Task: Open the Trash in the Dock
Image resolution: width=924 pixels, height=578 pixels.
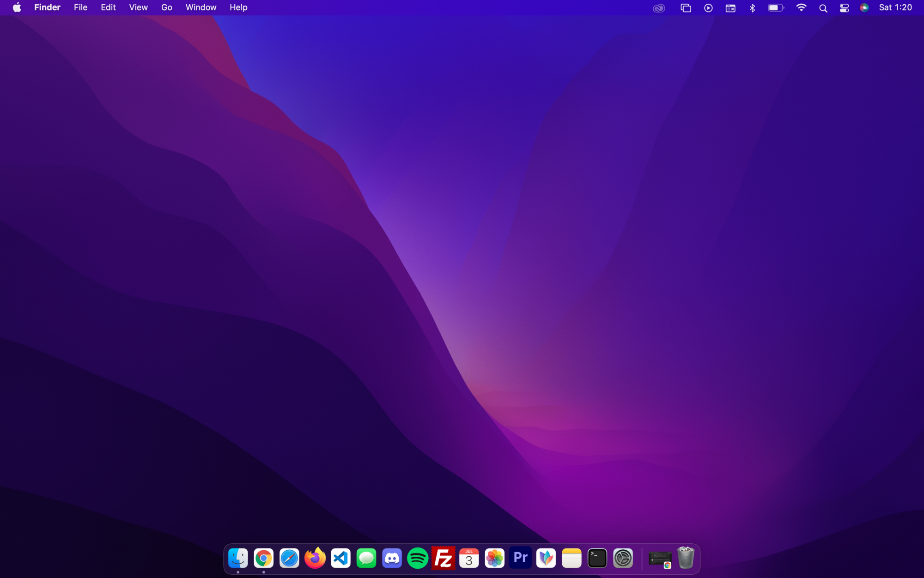Action: pyautogui.click(x=686, y=558)
